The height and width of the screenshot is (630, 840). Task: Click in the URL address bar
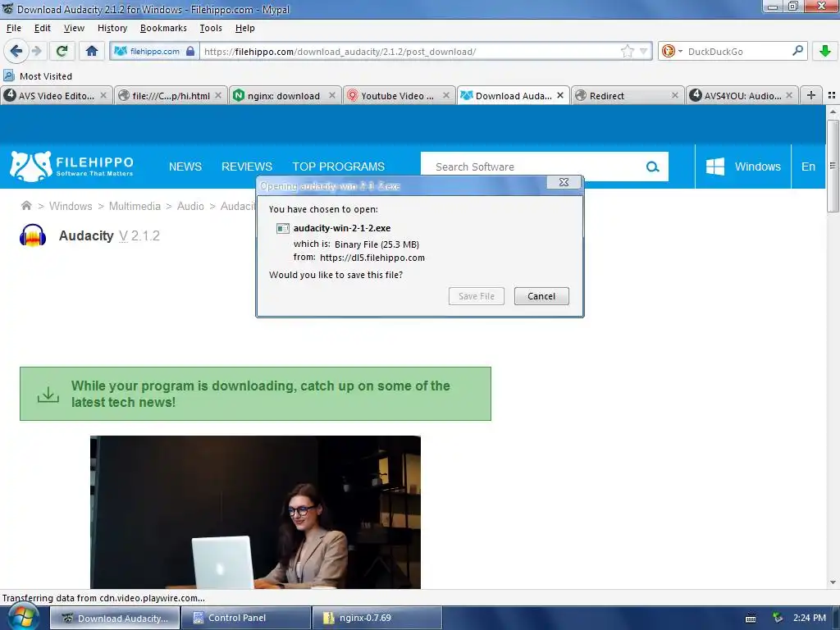click(x=410, y=52)
